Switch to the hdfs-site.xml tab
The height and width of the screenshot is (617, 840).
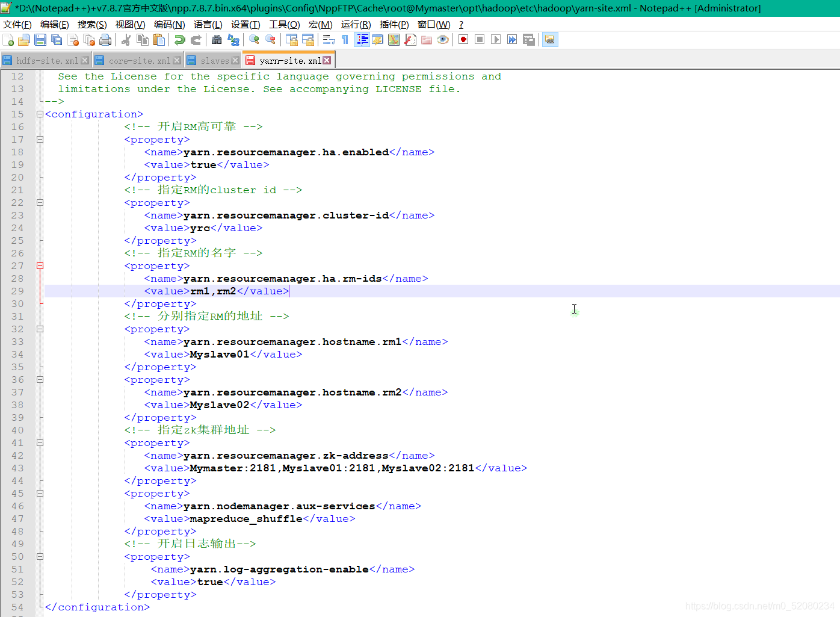(47, 61)
